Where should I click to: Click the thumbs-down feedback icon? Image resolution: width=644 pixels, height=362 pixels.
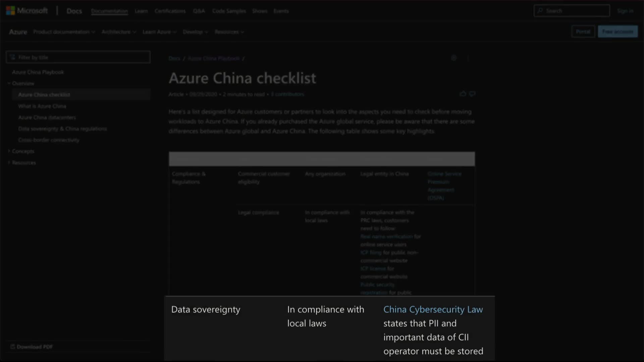(x=472, y=94)
